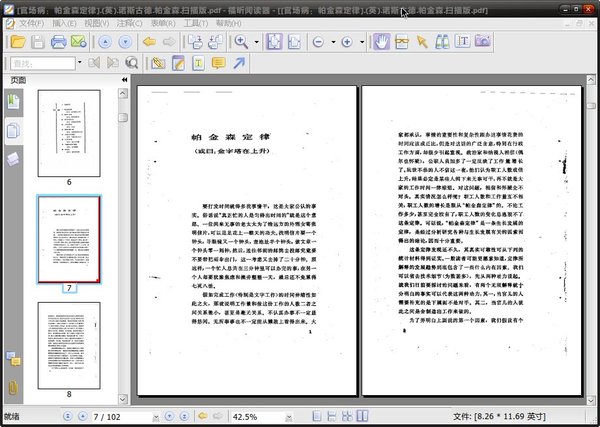
Task: Open a file using the folder icon
Action: pos(18,41)
